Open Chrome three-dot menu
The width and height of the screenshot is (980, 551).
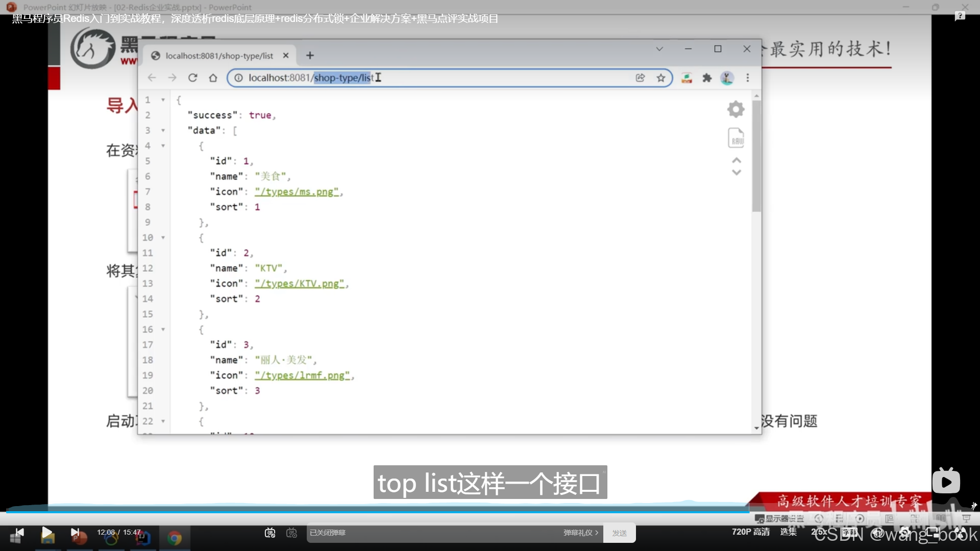tap(748, 78)
